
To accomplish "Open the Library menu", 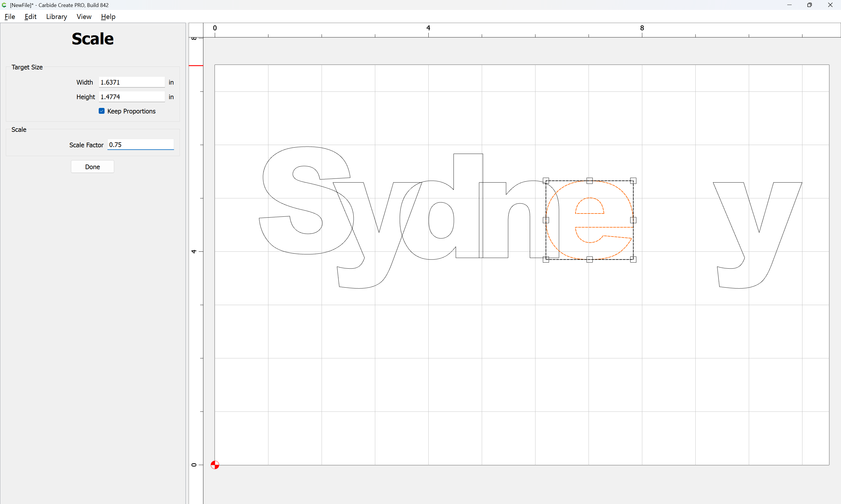I will click(x=56, y=17).
